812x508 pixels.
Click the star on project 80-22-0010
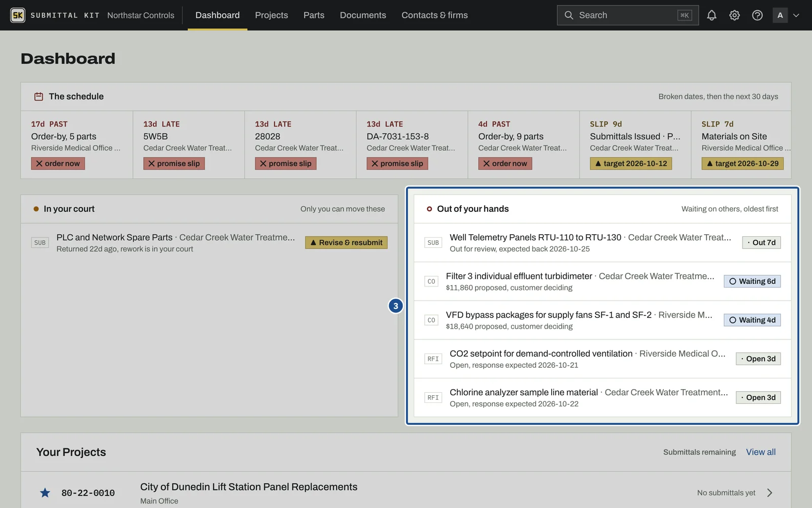point(45,493)
